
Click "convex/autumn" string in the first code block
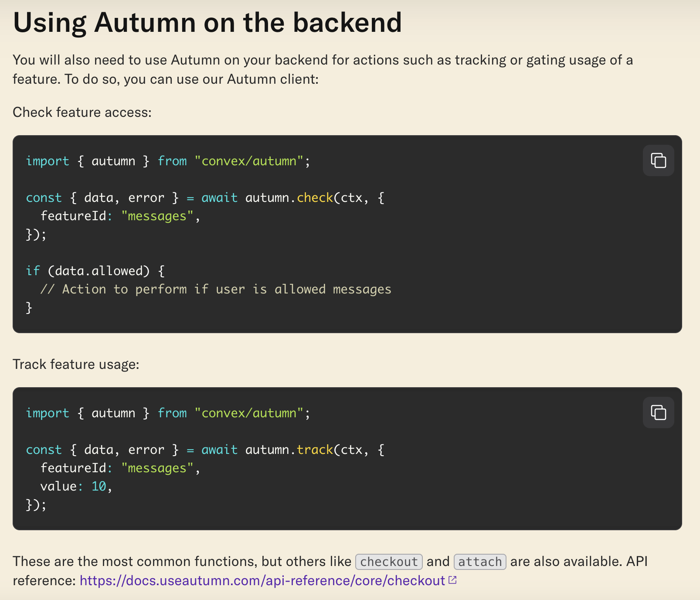tap(249, 161)
